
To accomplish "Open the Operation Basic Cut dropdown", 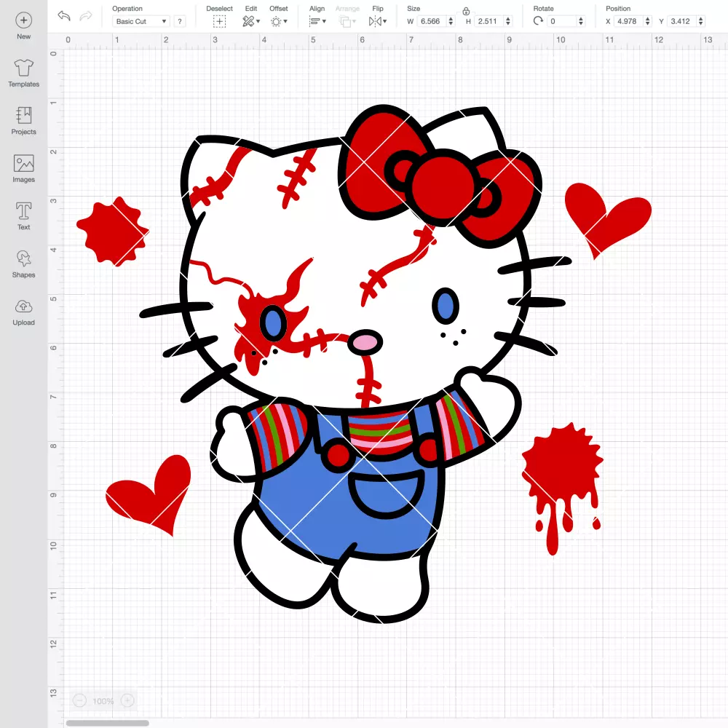I will (141, 21).
